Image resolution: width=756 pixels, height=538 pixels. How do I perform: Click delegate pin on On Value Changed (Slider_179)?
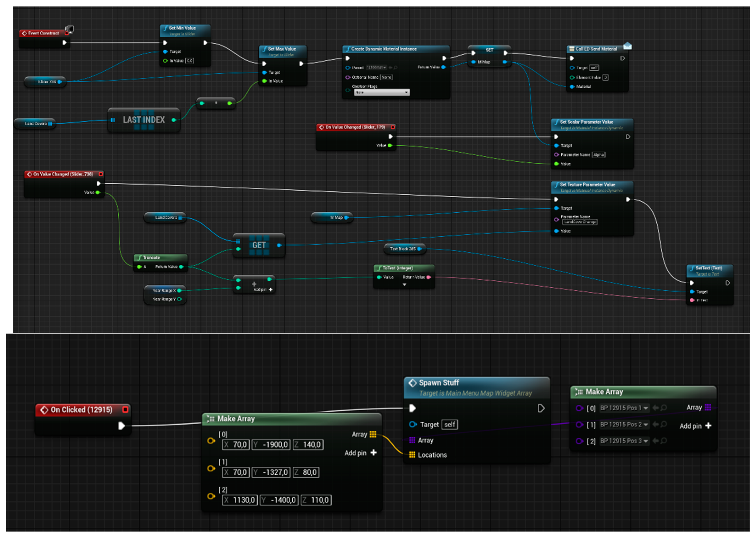[x=393, y=127]
